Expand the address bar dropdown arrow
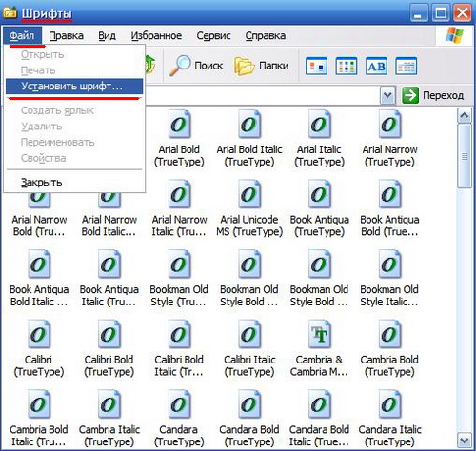This screenshot has height=451, width=476. (x=387, y=95)
